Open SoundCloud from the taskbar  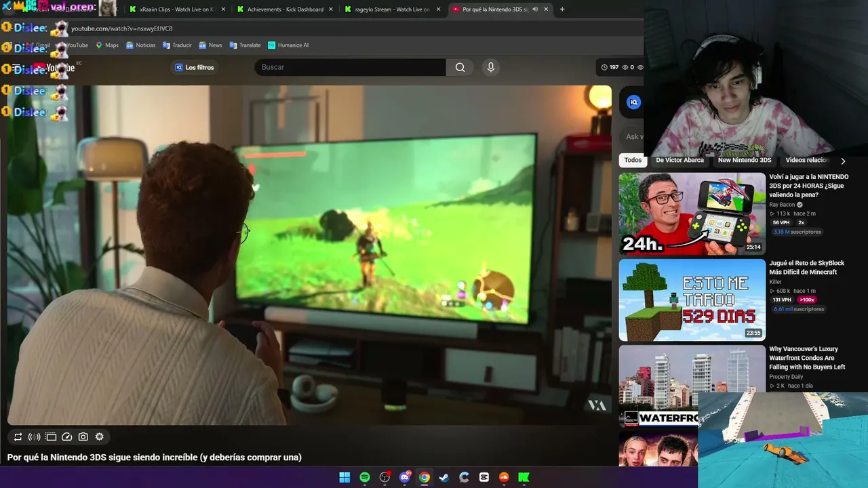504,477
